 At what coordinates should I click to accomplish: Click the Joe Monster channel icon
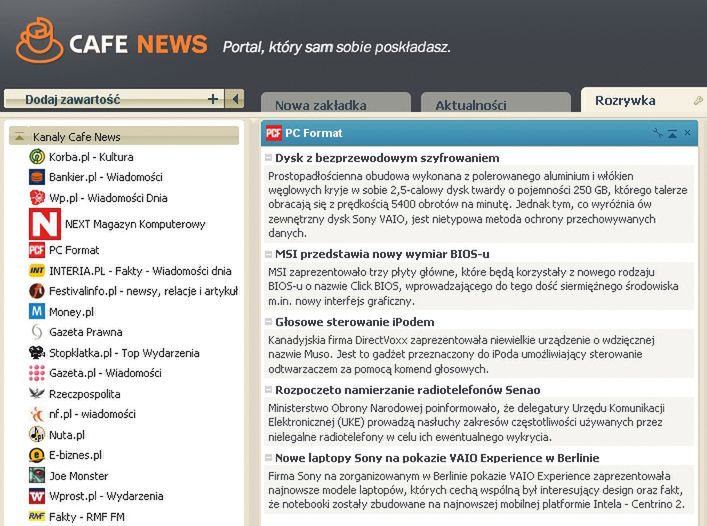tap(37, 476)
